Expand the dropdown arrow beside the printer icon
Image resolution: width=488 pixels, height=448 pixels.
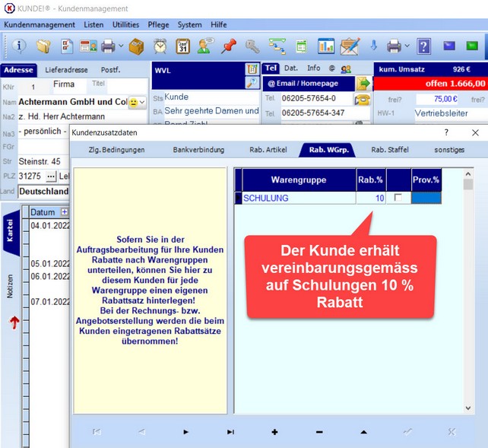pyautogui.click(x=120, y=46)
